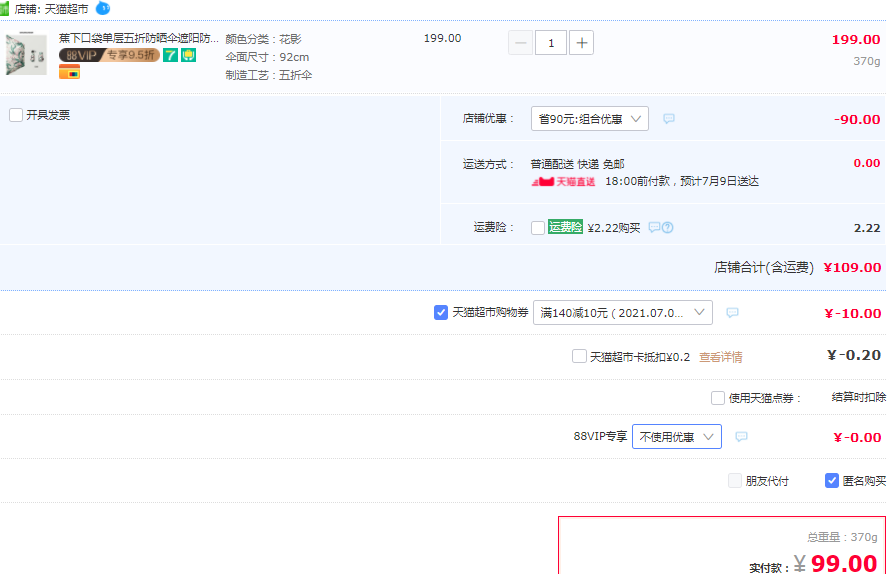Open the 88VIP专享 不使用优惠 dropdown
Screen dimensions: 890x574
677,437
